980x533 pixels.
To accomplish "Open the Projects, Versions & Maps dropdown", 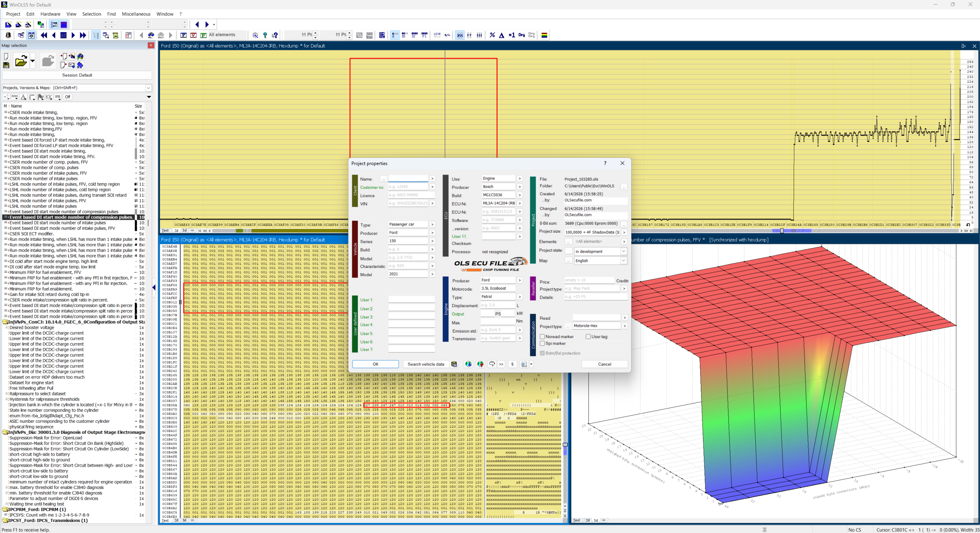I will click(149, 88).
